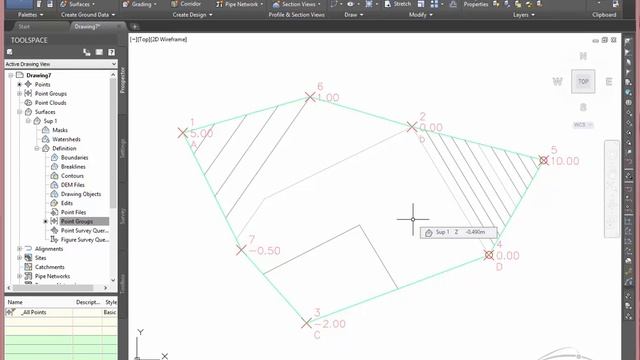Screen dimensions: 640x360
Task: Select Watersheds under Sup 1
Action: click(66, 139)
